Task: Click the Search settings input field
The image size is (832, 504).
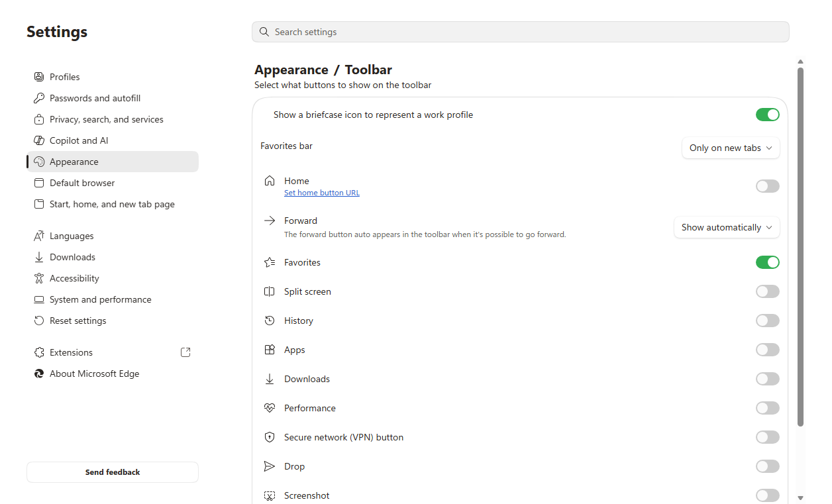Action: coord(521,32)
